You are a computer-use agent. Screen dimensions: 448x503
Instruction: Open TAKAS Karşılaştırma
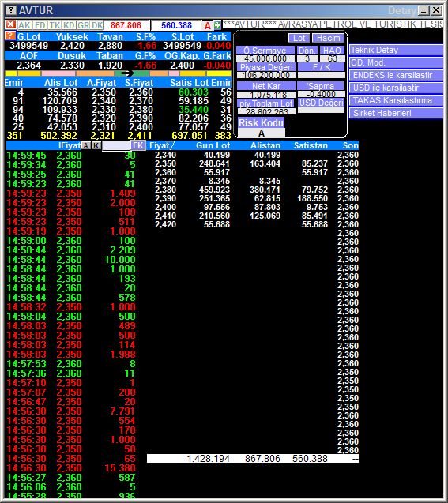[x=396, y=100]
